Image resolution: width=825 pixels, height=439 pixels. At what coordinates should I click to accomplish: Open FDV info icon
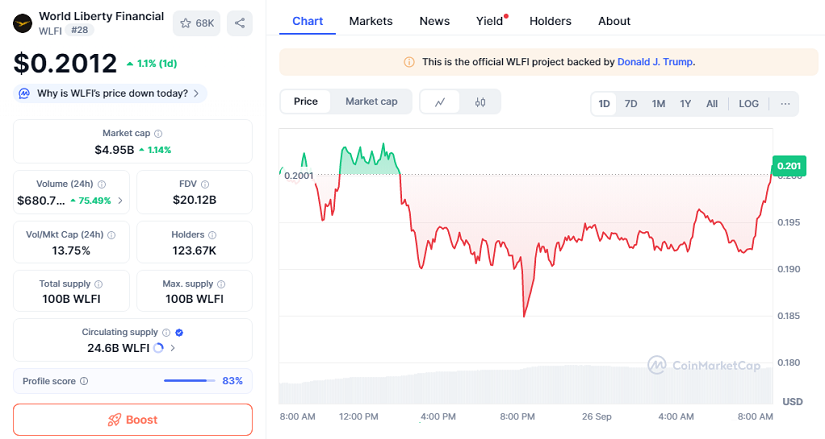click(205, 184)
